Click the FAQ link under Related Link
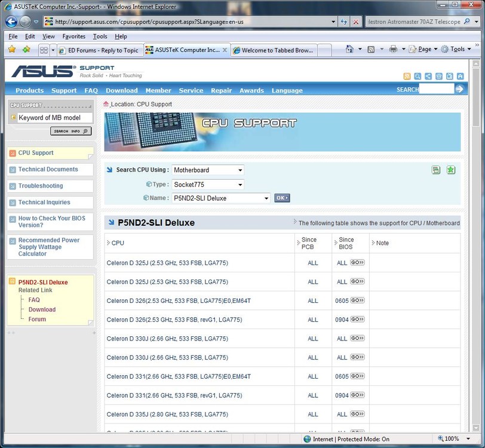Screen dimensions: 485x448 click(x=34, y=300)
